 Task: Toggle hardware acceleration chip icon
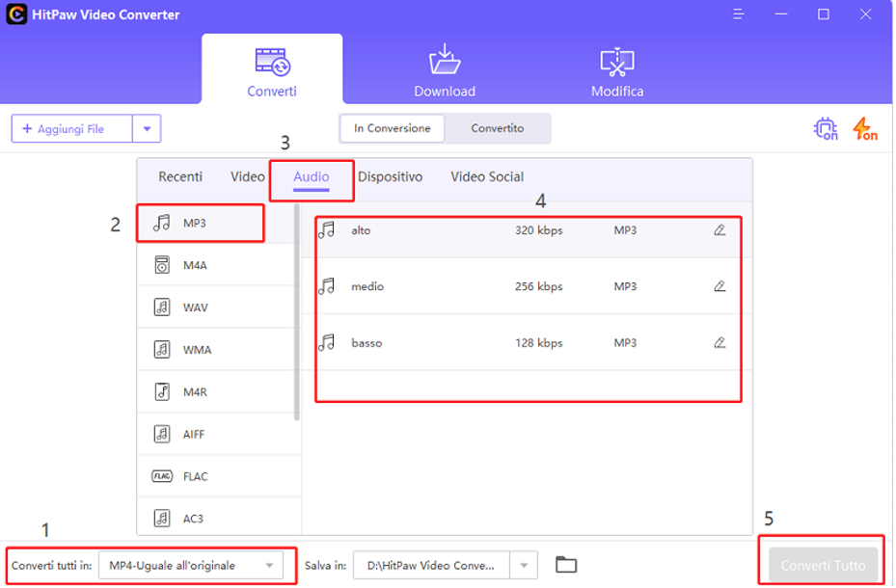point(826,129)
